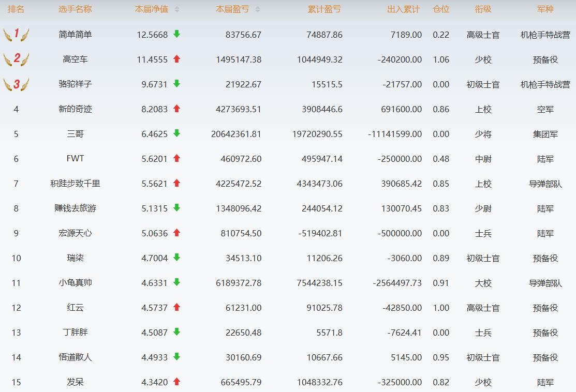Sort by 本届净值 using its sort arrows
Image resolution: width=576 pixels, height=392 pixels.
click(x=177, y=9)
